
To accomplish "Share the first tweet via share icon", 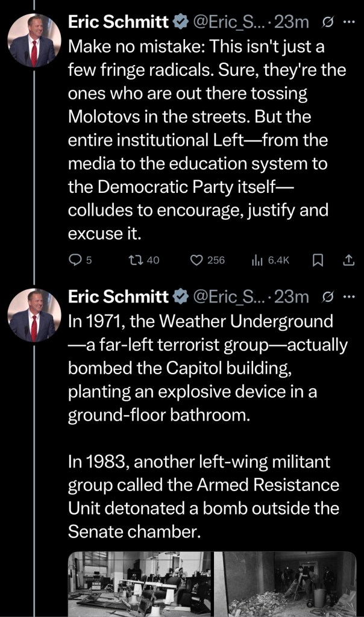I will (x=348, y=260).
